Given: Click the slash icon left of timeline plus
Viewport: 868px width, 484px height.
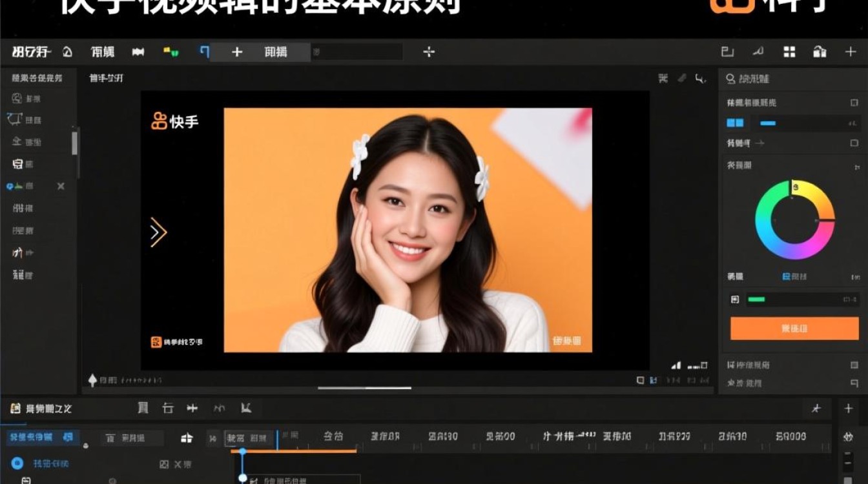Looking at the screenshot, I should pyautogui.click(x=816, y=408).
